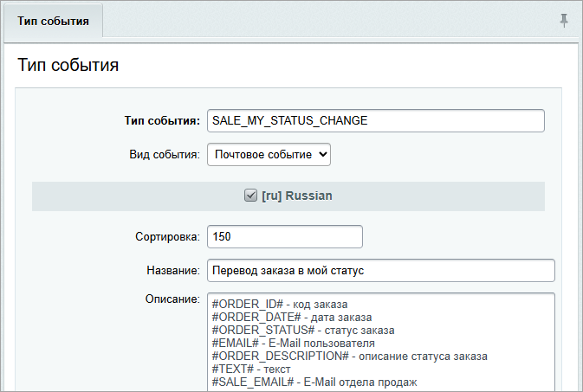The width and height of the screenshot is (583, 392).
Task: Click the Сортировка: field label
Action: click(168, 236)
